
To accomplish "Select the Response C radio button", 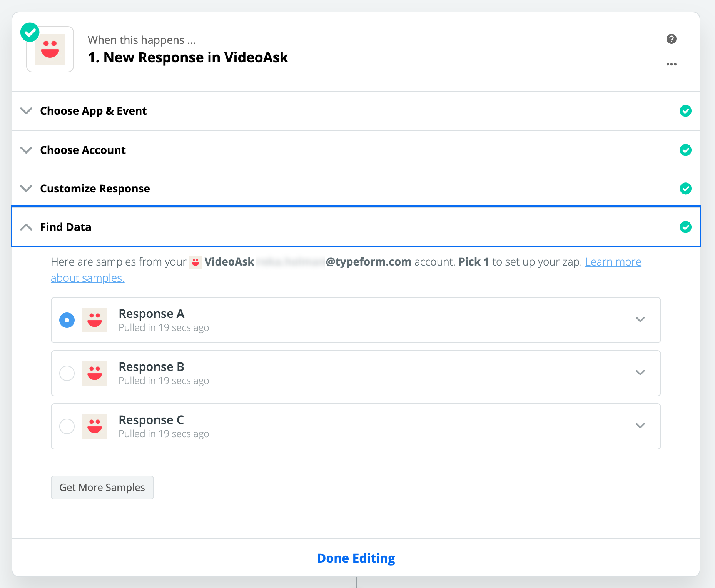I will click(x=67, y=426).
